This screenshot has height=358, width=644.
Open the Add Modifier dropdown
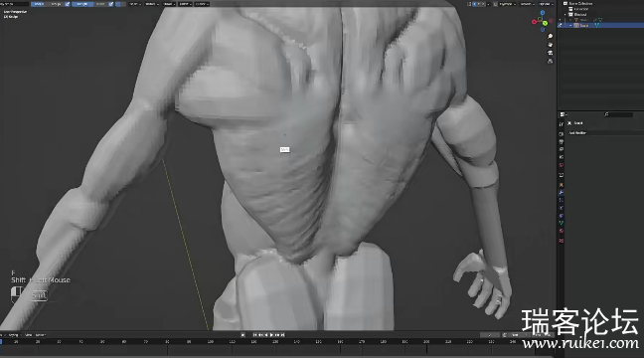(x=604, y=133)
